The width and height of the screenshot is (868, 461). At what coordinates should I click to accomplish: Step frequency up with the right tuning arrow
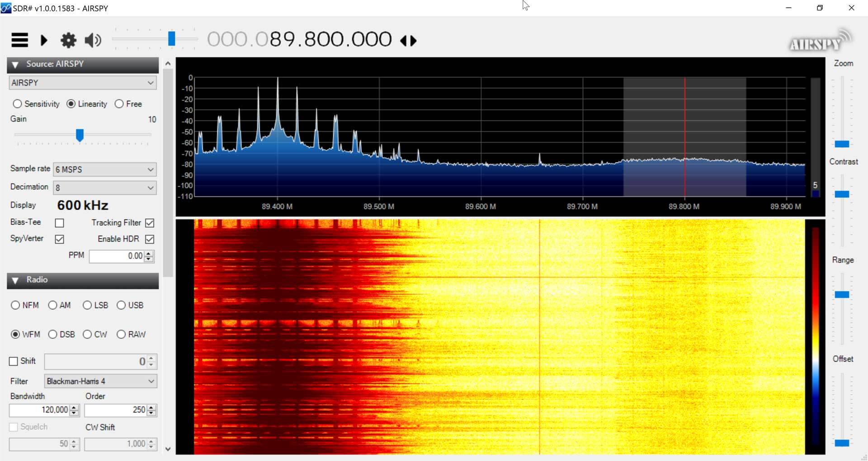click(414, 40)
